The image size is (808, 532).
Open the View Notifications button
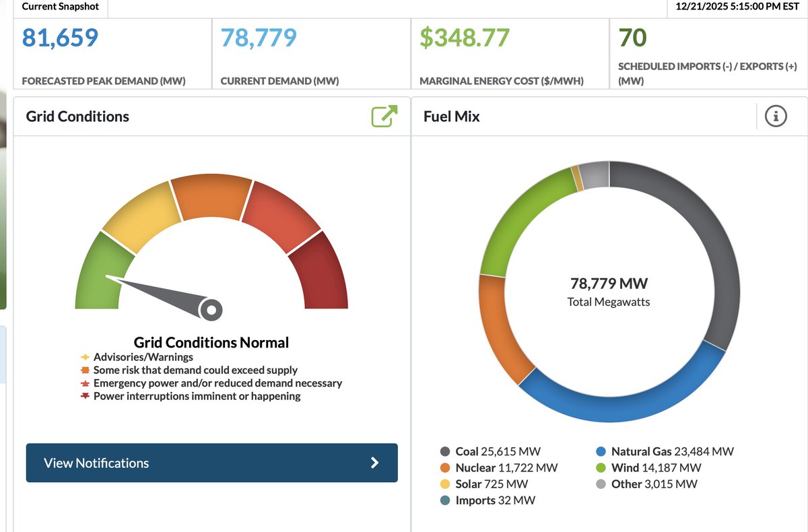coord(211,463)
